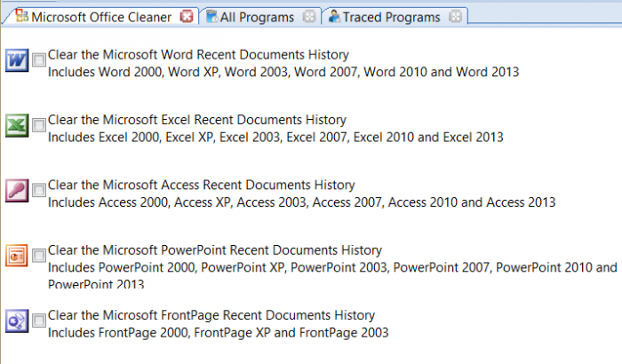
Task: Close the Microsoft Office Cleaner tab
Action: (187, 16)
